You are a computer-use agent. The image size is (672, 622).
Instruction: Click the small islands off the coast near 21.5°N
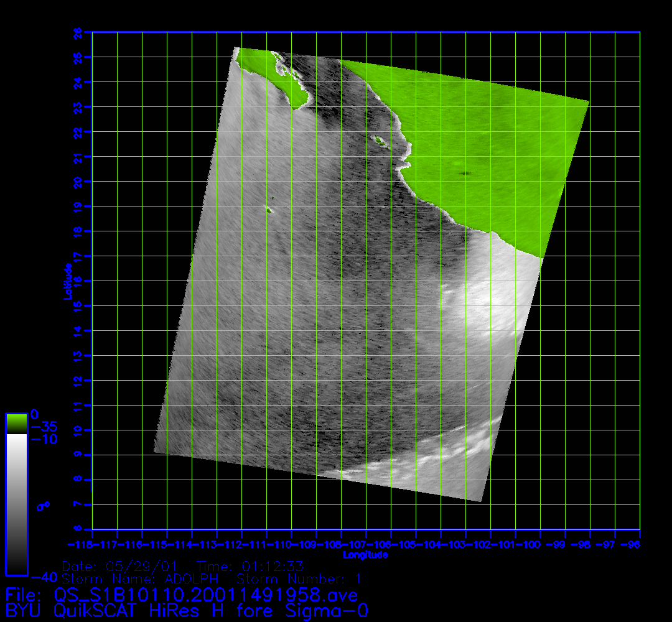click(x=379, y=140)
